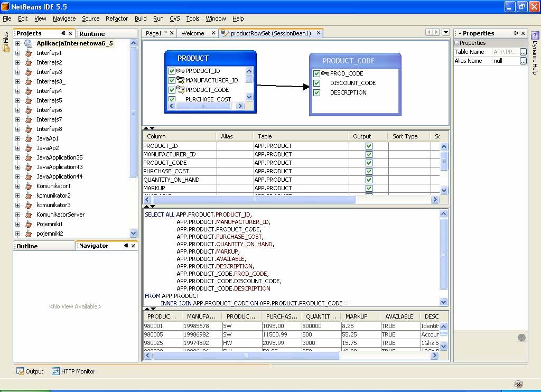Screen dimensions: 541x392
Task: Uncheck PROD_CODE in PRODUCT_CODE table box
Action: (317, 73)
